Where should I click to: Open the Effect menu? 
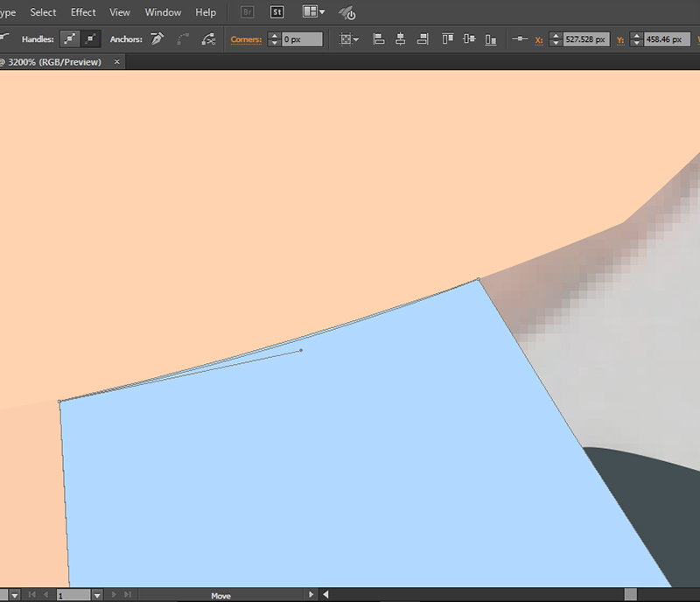[x=83, y=12]
